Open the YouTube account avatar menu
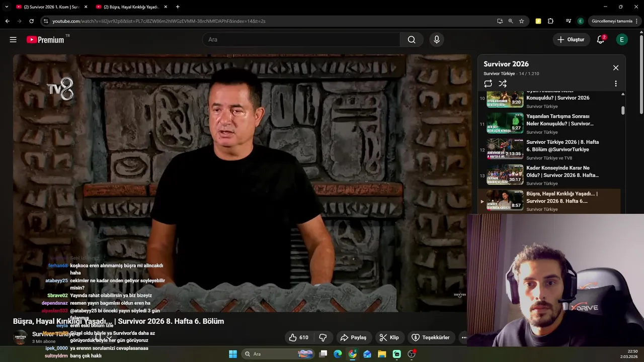This screenshot has height=362, width=644. tap(622, 40)
